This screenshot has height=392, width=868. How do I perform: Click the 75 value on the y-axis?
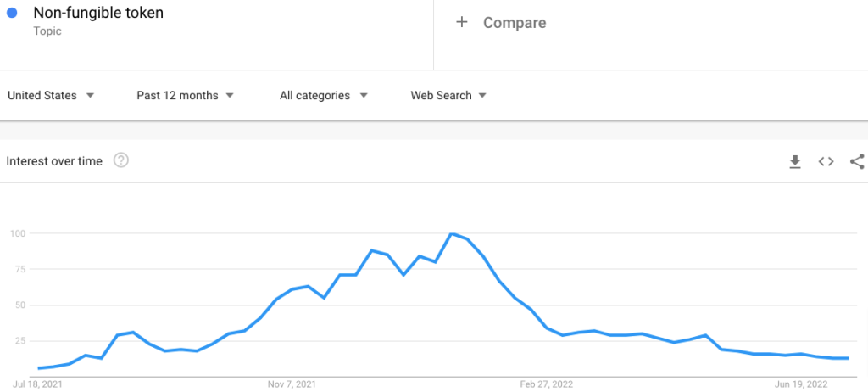[18, 269]
